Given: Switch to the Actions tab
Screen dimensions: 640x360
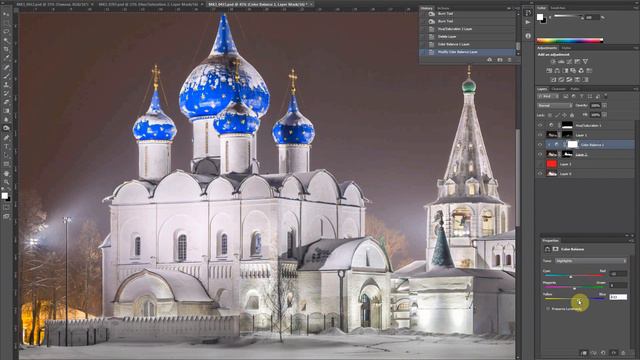Looking at the screenshot, I should (443, 8).
